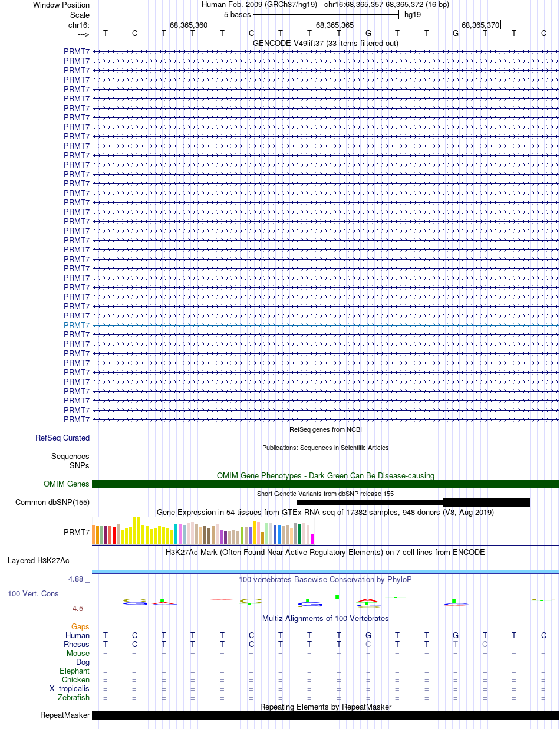
Task: Select the Zebrafish alignment row label
Action: (x=74, y=698)
